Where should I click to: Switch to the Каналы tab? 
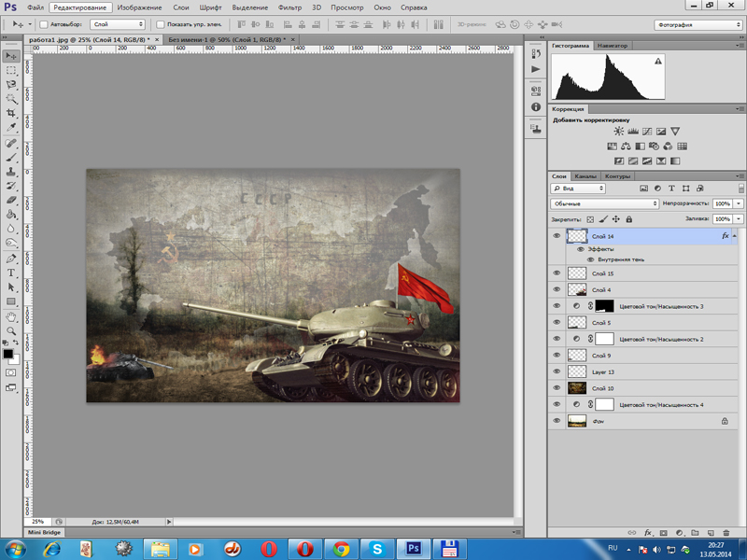point(585,176)
